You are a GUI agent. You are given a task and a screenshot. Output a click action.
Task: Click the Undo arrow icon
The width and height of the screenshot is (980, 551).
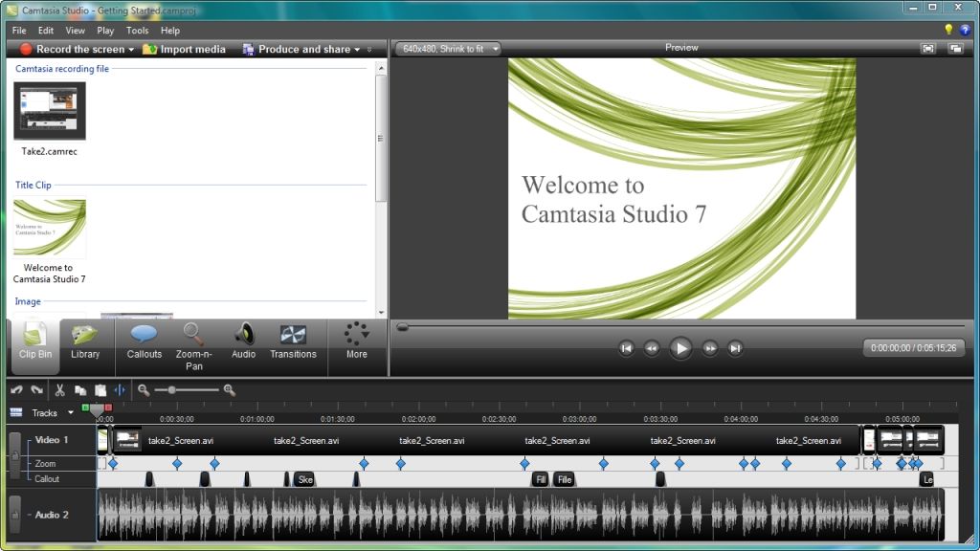pyautogui.click(x=17, y=390)
